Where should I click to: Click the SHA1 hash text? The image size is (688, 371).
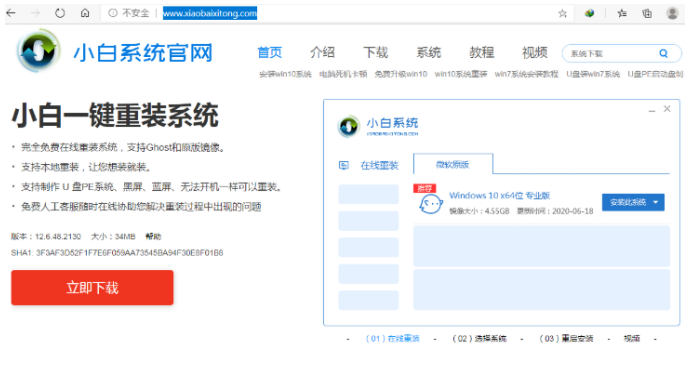[x=117, y=253]
